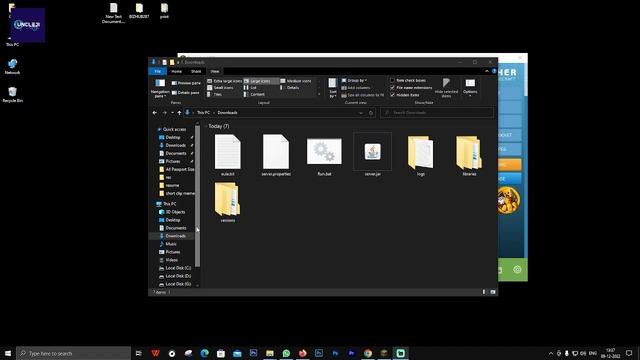Click the Search Downloads box
This screenshot has width=640, height=360.
pyautogui.click(x=437, y=113)
